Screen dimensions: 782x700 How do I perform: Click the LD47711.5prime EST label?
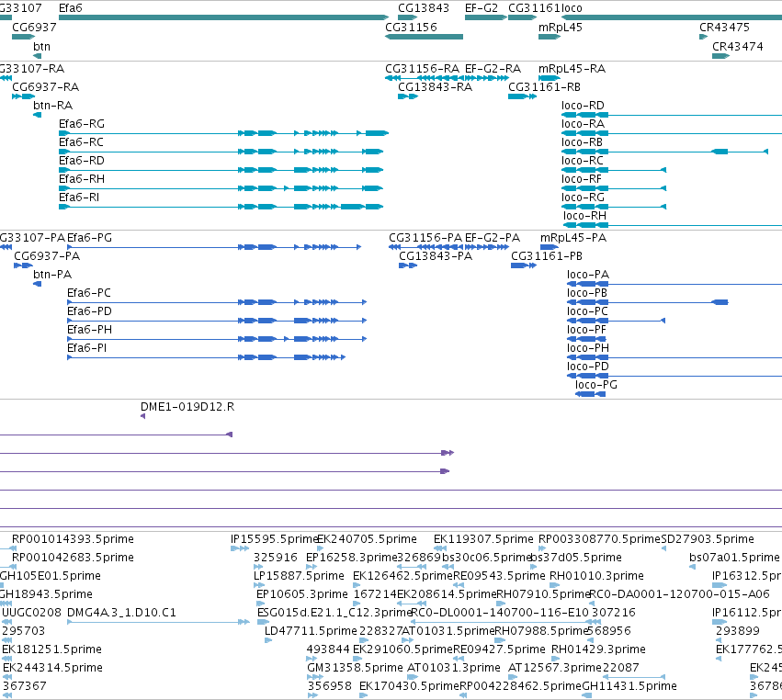(311, 631)
